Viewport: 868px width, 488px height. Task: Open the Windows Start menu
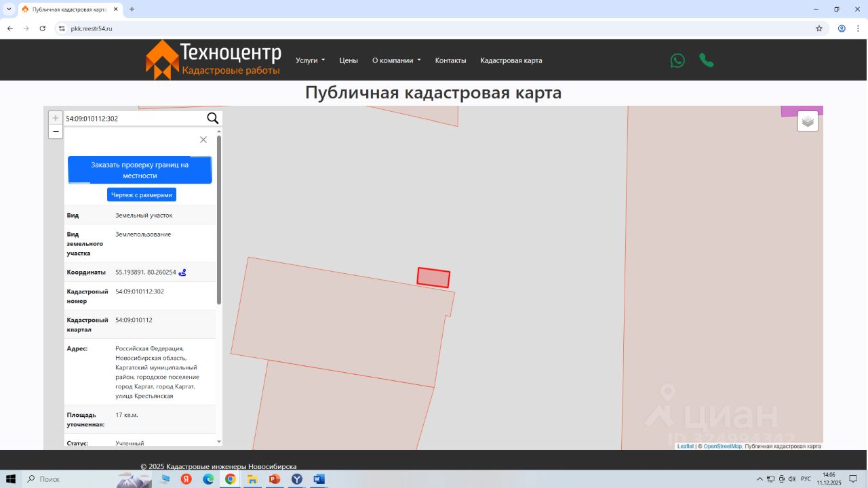click(x=11, y=479)
